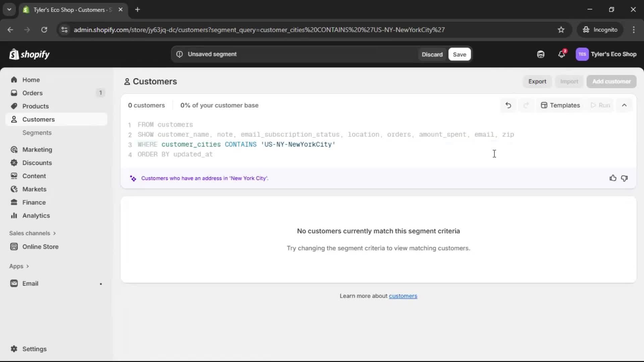Screen dimensions: 644x362
Task: Select Discounts in the sidebar
Action: (37, 163)
